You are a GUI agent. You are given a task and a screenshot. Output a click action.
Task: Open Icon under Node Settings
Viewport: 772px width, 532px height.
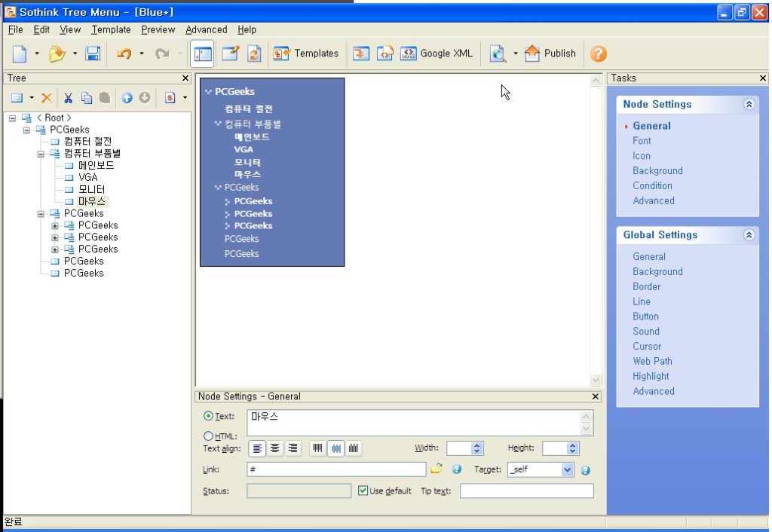641,155
